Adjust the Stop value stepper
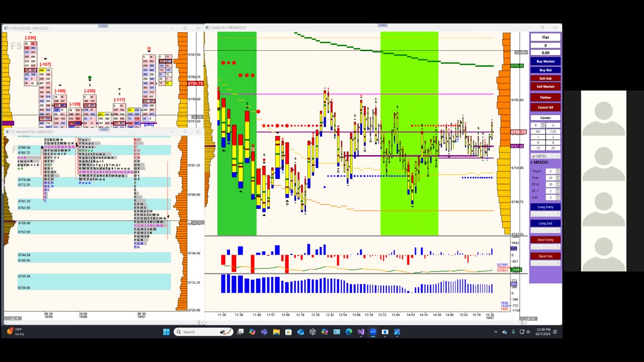 pyautogui.click(x=558, y=177)
